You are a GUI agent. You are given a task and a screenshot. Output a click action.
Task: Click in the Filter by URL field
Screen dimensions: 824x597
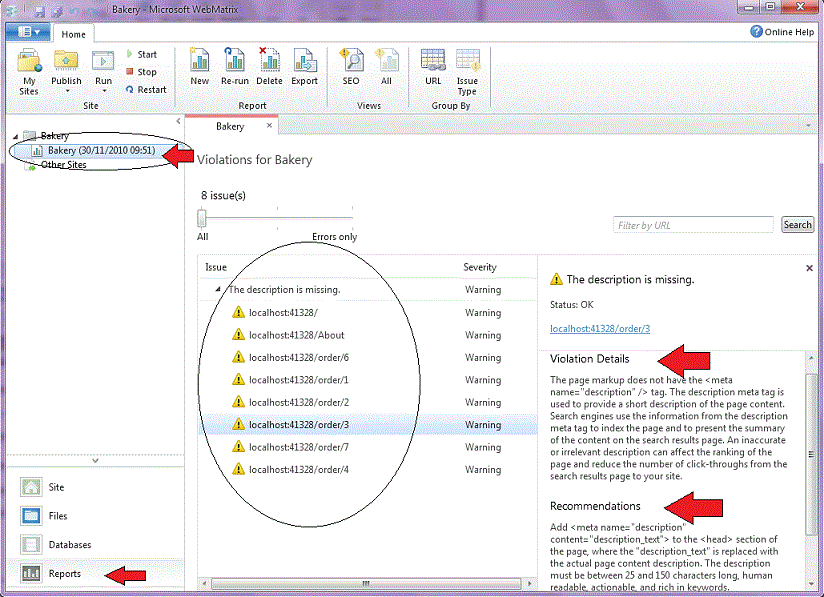pos(693,225)
